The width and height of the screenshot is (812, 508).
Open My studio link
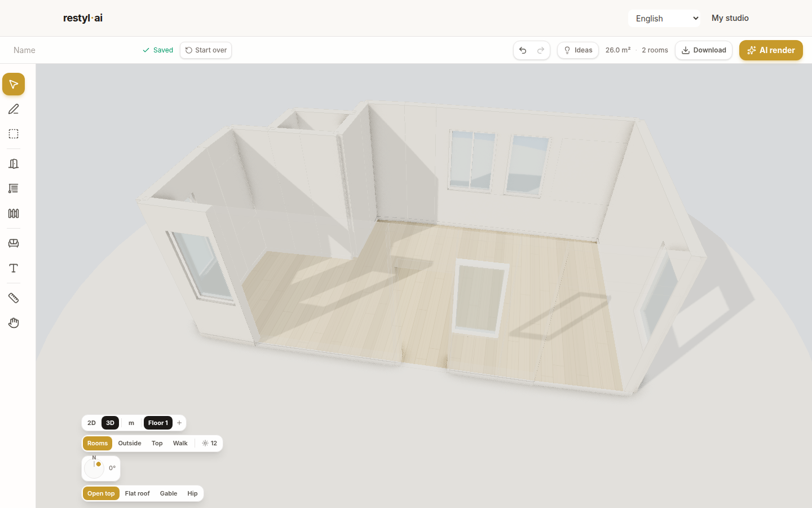click(730, 18)
